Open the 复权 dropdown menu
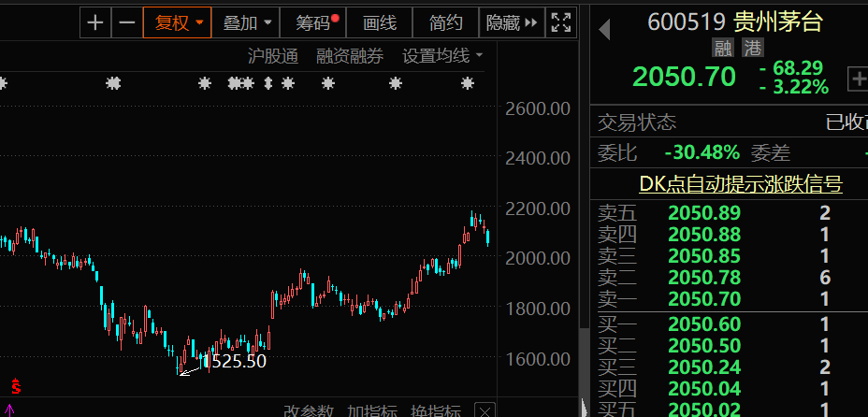 178,22
